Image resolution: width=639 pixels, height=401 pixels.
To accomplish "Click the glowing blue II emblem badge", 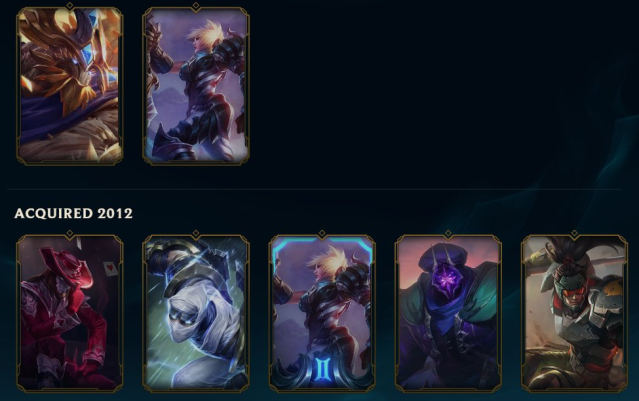I will pos(322,369).
